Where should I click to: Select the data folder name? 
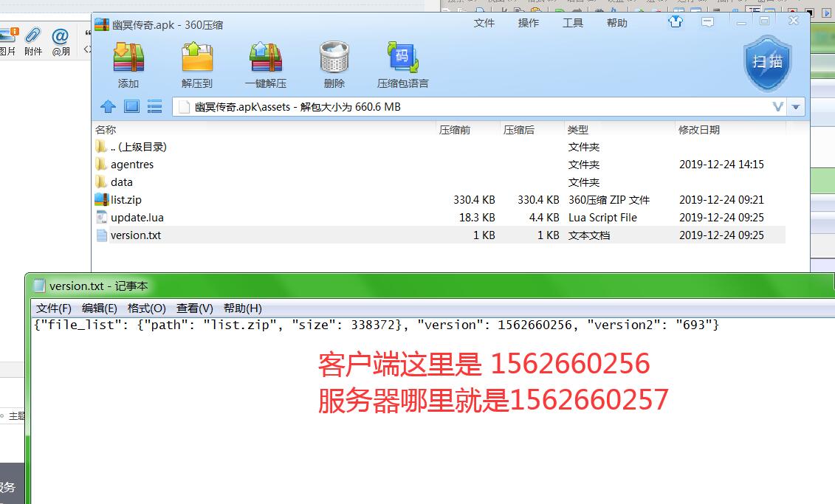coord(121,182)
